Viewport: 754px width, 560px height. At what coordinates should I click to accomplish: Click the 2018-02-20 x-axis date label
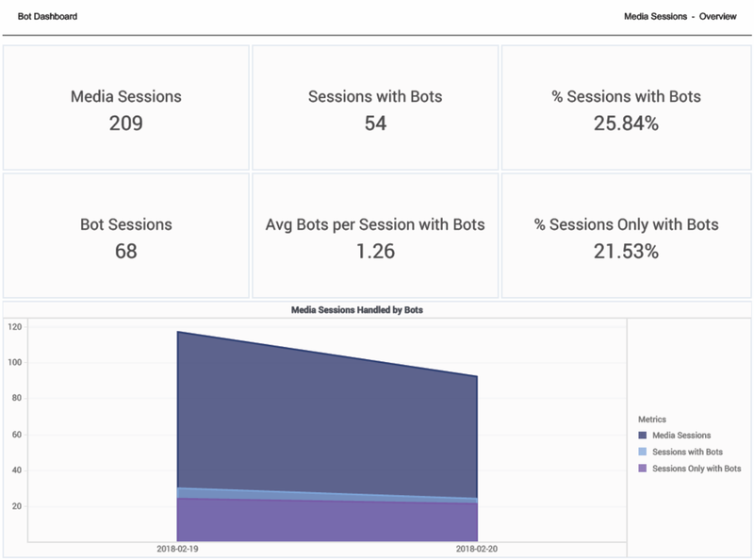[478, 549]
